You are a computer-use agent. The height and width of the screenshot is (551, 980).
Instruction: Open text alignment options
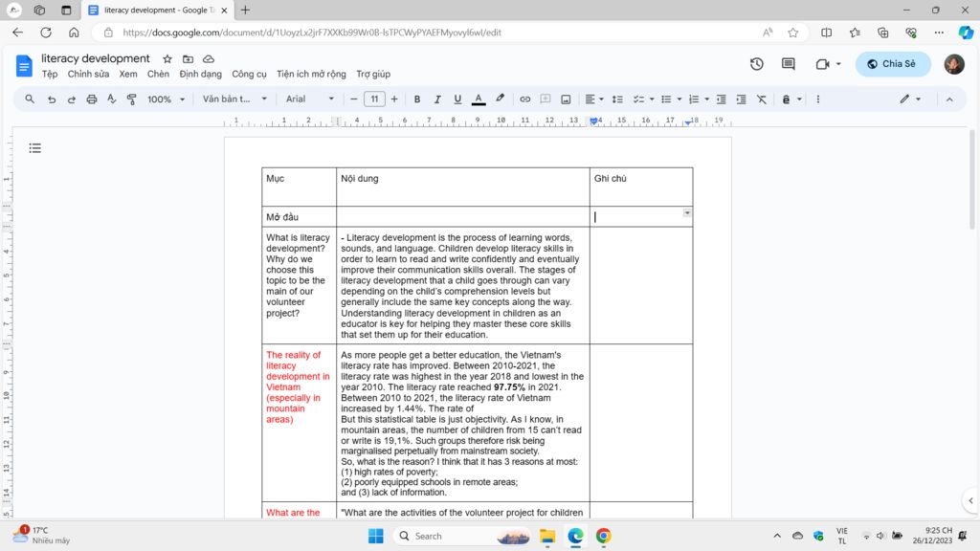pos(593,99)
